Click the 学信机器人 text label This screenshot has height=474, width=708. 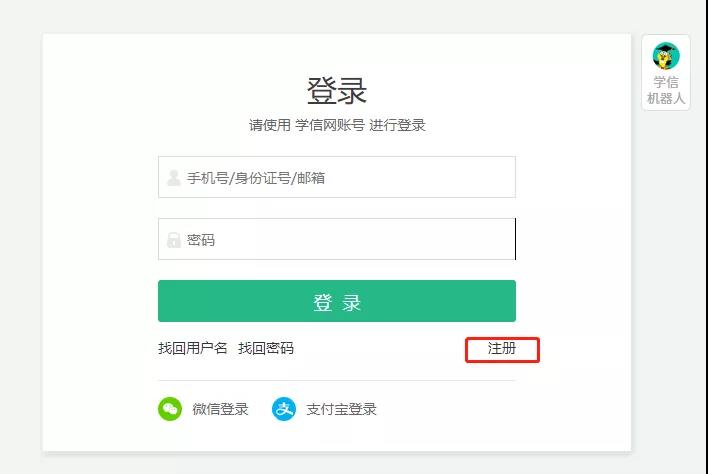[666, 90]
